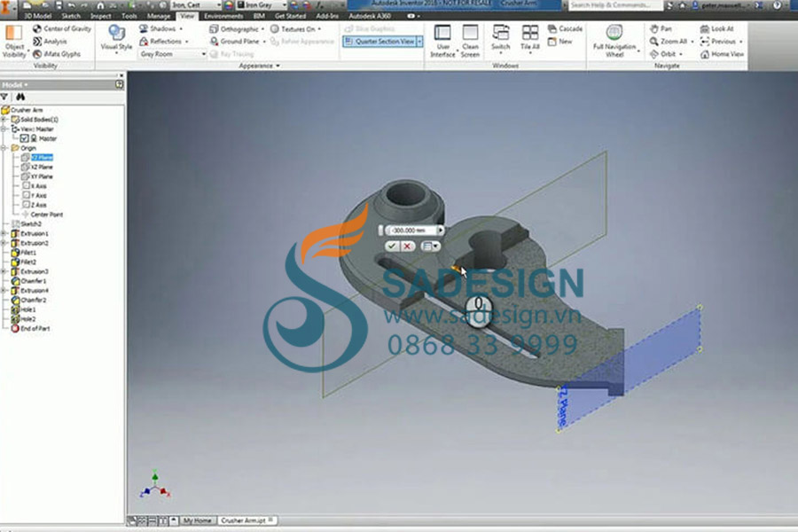Switch to the My Home document tab
The height and width of the screenshot is (532, 798).
coord(198,520)
